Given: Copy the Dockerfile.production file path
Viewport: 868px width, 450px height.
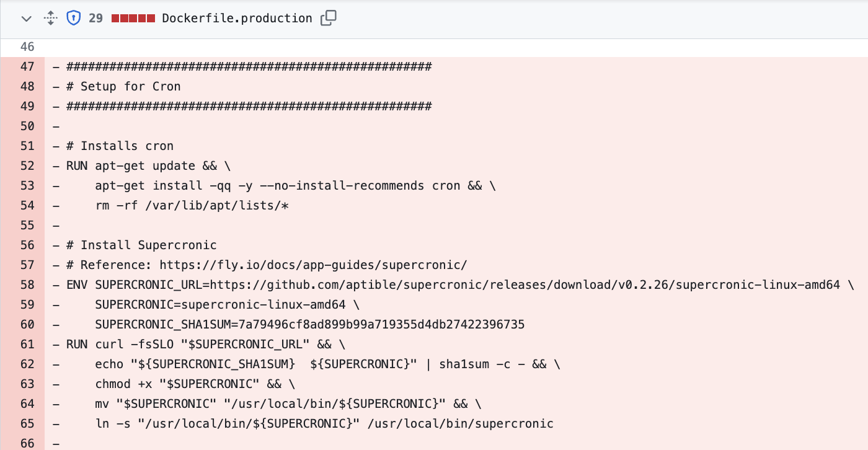Looking at the screenshot, I should (x=328, y=19).
